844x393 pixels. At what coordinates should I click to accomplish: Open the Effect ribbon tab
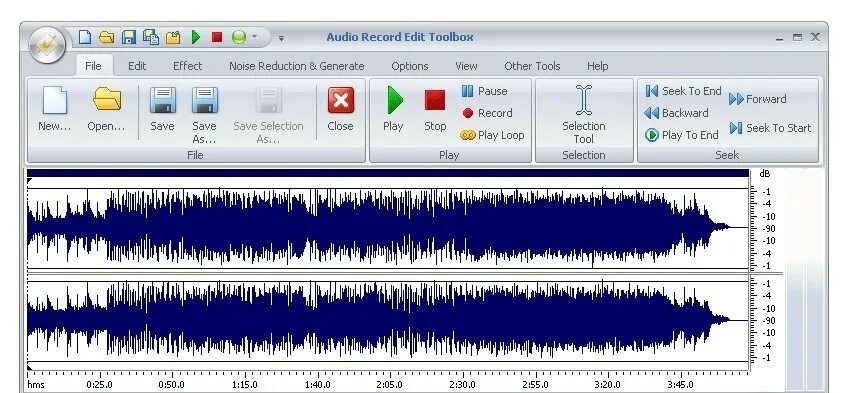point(187,66)
